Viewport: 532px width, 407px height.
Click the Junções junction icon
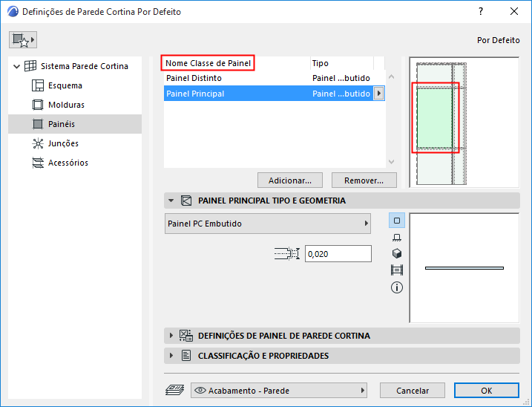pos(38,143)
